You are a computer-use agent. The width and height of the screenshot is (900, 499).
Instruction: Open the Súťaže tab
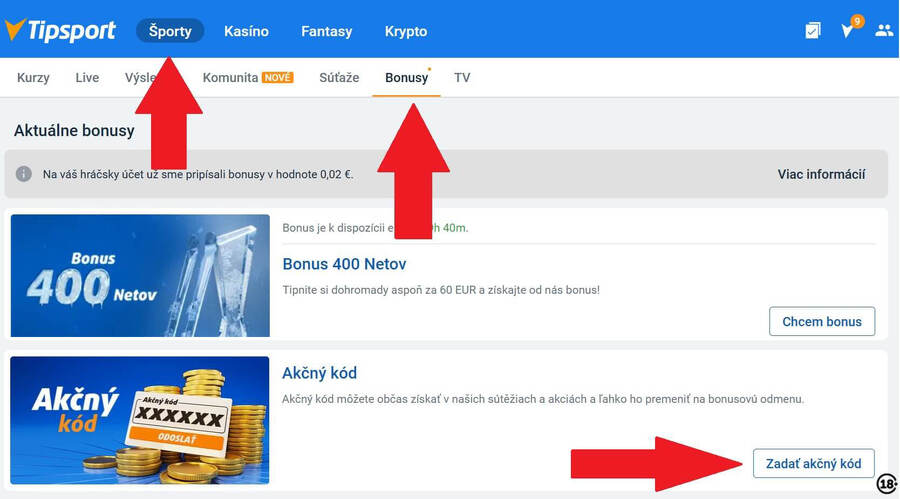point(339,78)
